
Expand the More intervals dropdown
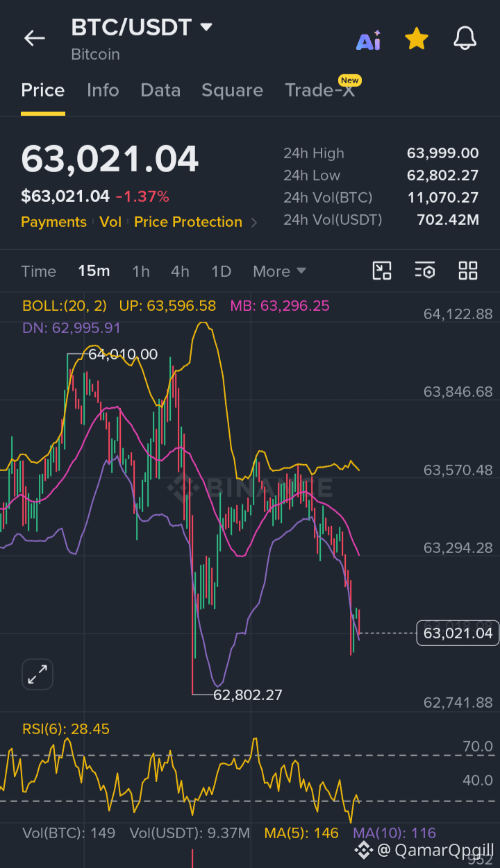click(279, 271)
